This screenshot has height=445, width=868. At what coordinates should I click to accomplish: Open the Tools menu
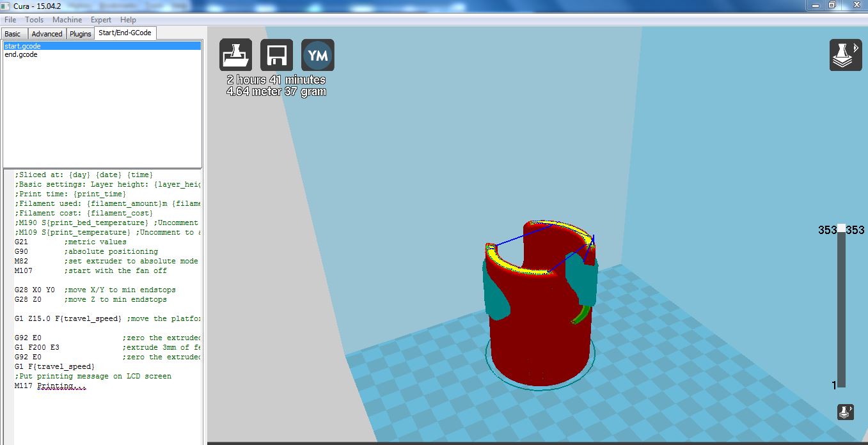click(35, 20)
